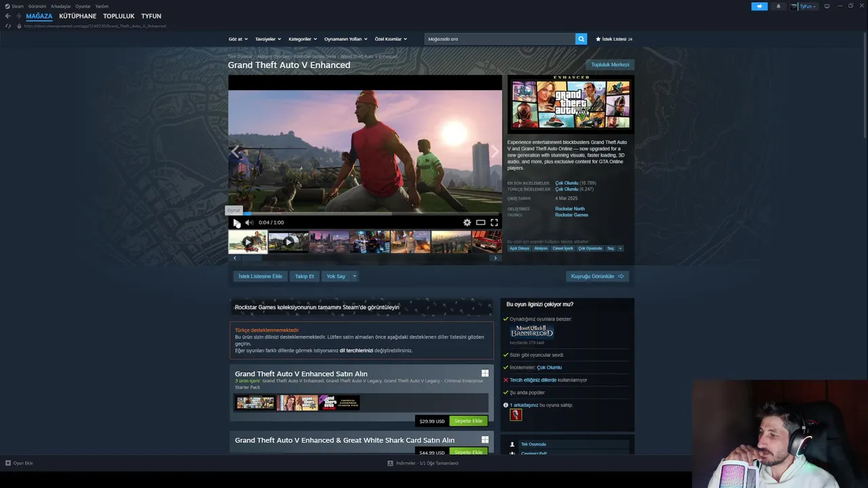This screenshot has height=488, width=868.
Task: Switch to the KÜTÜPHANE tab
Action: (77, 16)
